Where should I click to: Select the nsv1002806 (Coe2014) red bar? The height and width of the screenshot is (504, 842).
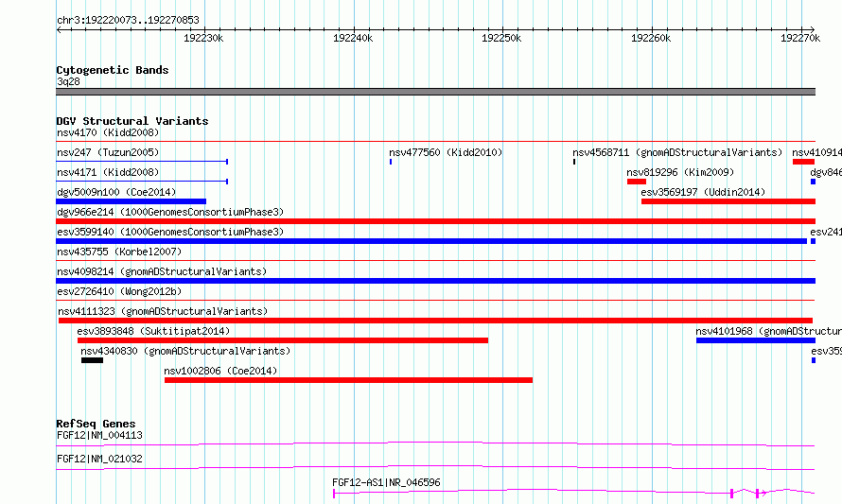(348, 380)
